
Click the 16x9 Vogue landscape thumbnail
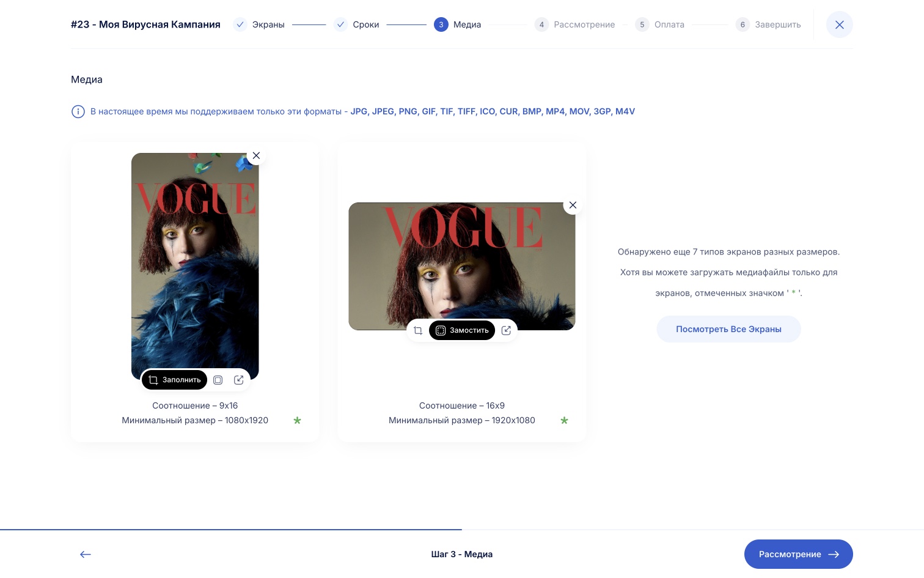coord(462,266)
